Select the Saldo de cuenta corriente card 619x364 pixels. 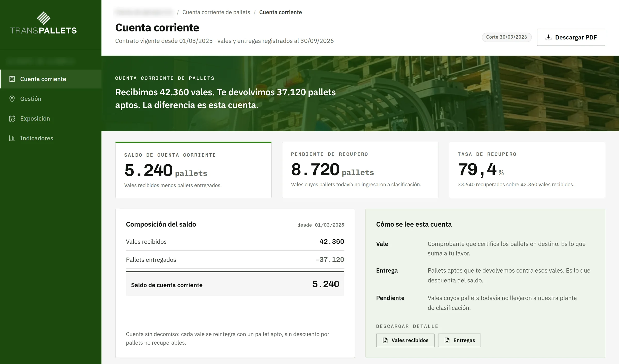pos(193,170)
